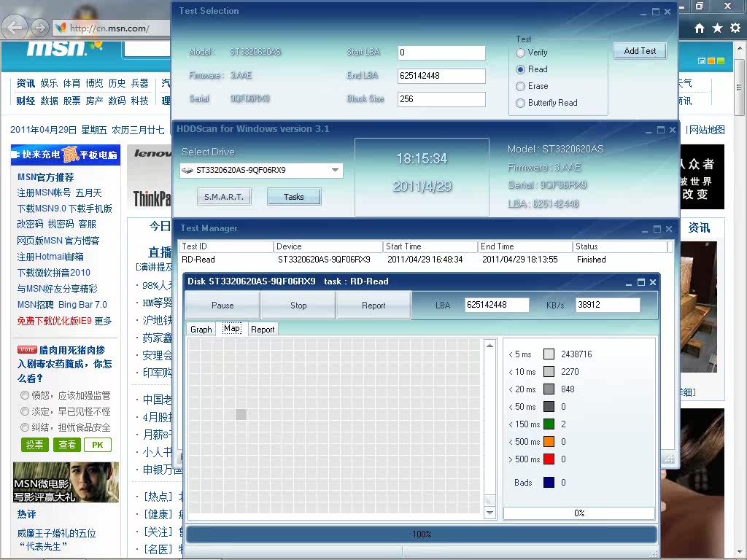747x560 pixels.
Task: Click the browser forward arrow button
Action: (x=39, y=28)
